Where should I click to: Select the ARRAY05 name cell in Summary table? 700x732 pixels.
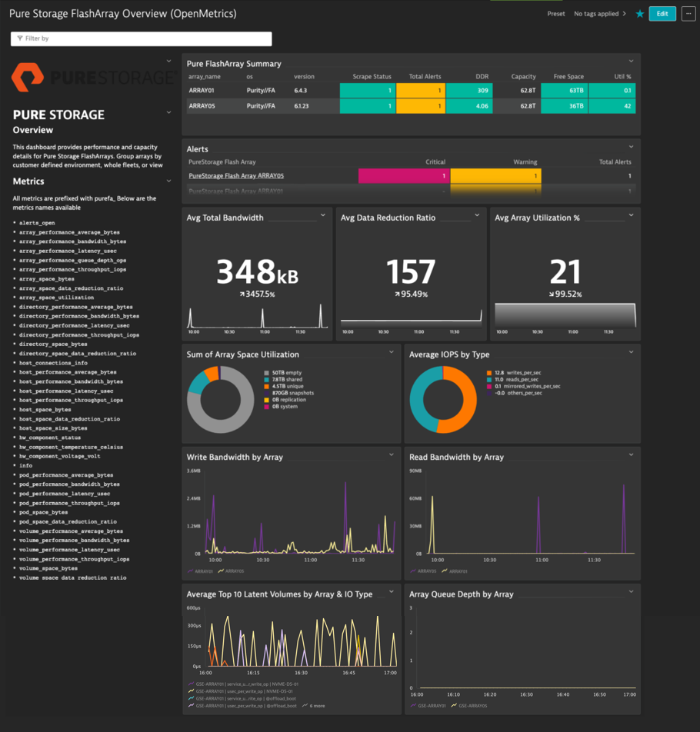[x=202, y=106]
